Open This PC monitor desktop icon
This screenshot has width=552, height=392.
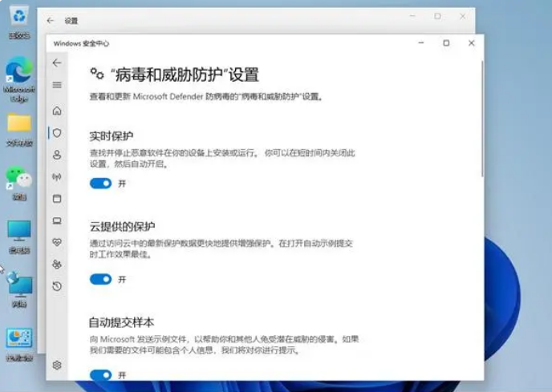(x=19, y=236)
